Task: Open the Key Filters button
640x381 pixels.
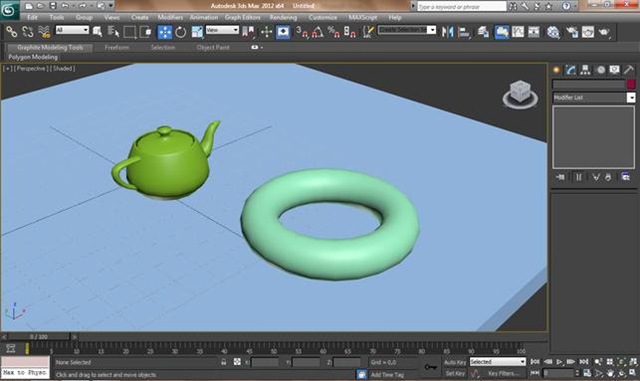Action: [x=504, y=373]
